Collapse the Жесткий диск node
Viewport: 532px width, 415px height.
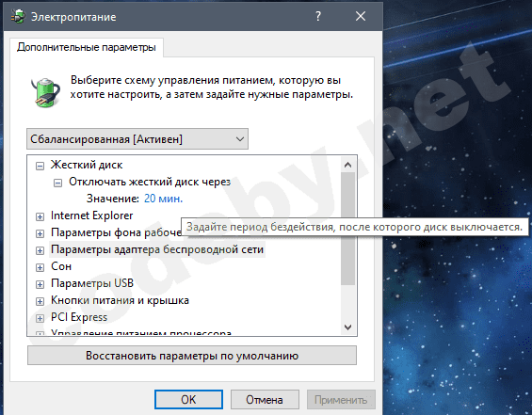(x=40, y=166)
